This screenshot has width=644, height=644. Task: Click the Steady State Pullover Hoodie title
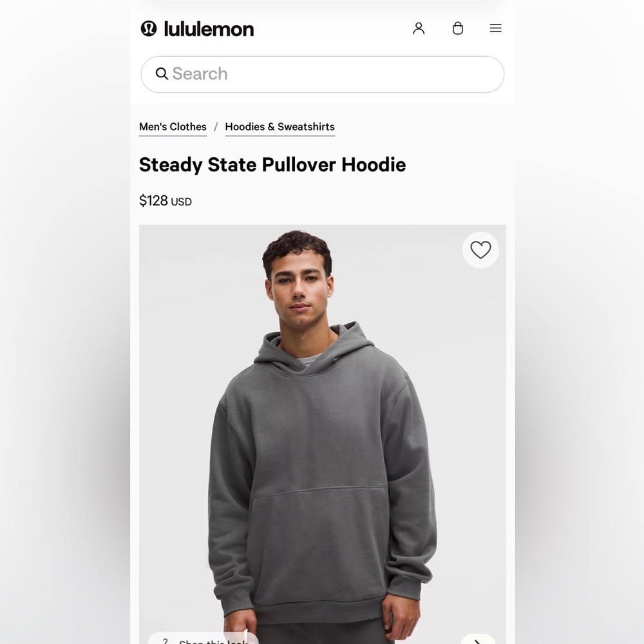click(272, 165)
